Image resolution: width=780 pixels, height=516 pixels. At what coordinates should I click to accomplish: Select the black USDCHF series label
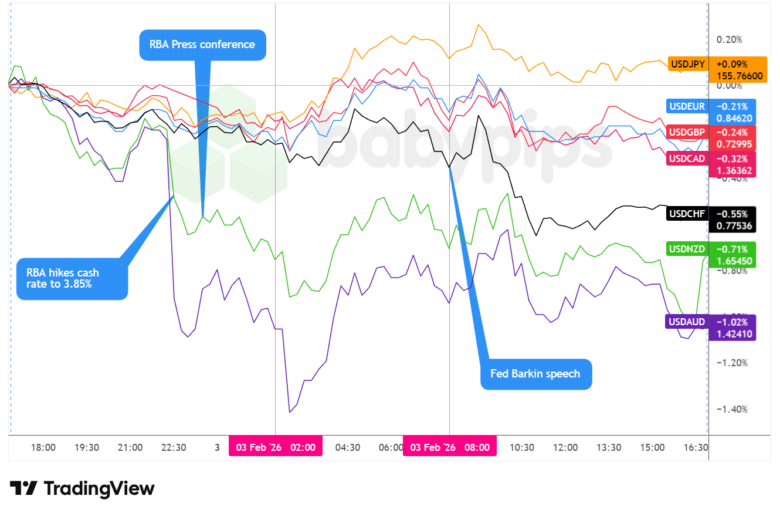coord(686,213)
